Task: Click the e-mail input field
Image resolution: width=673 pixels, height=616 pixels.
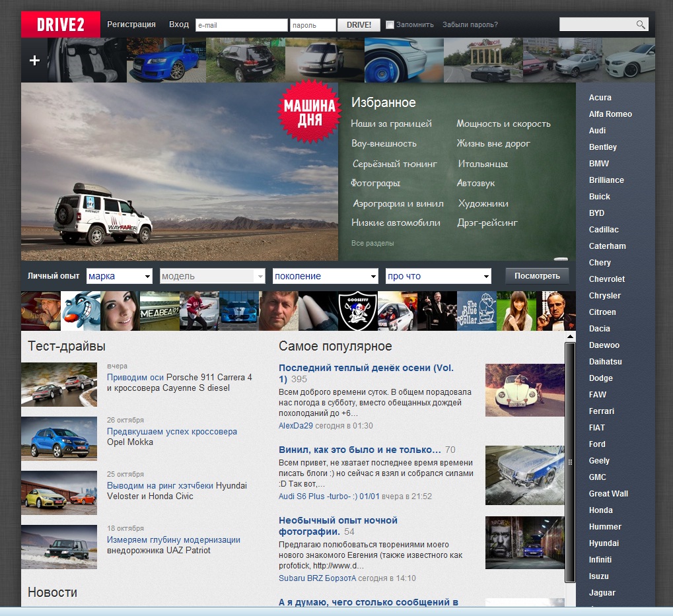Action: tap(241, 25)
